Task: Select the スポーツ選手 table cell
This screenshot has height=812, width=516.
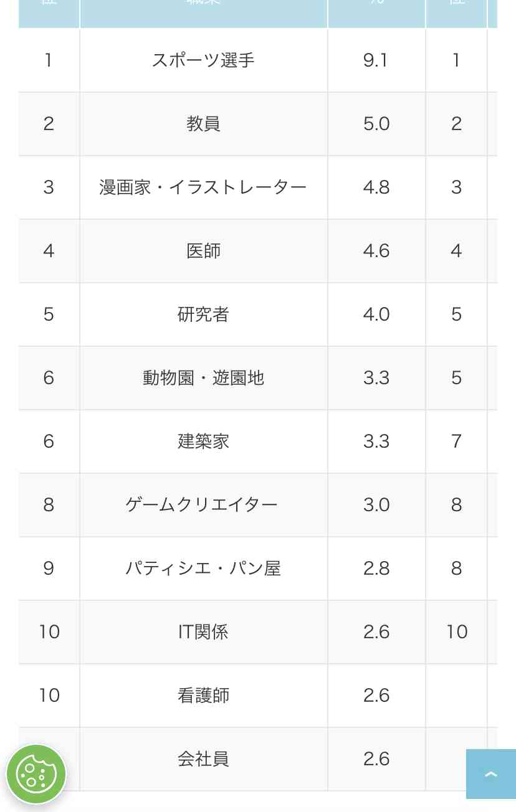Action: click(x=203, y=60)
